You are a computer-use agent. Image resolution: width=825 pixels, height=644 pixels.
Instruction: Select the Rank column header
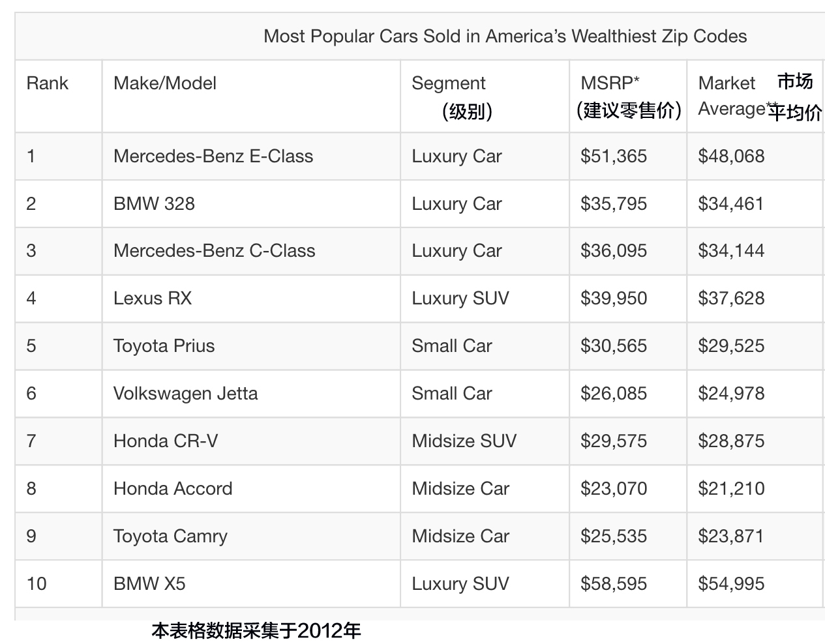(47, 83)
